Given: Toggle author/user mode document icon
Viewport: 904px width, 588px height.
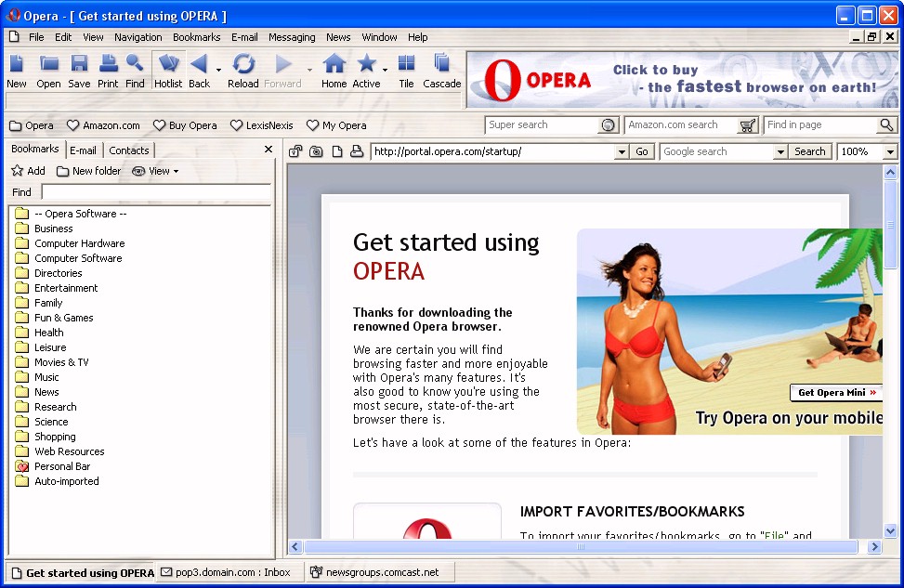Looking at the screenshot, I should tap(337, 151).
